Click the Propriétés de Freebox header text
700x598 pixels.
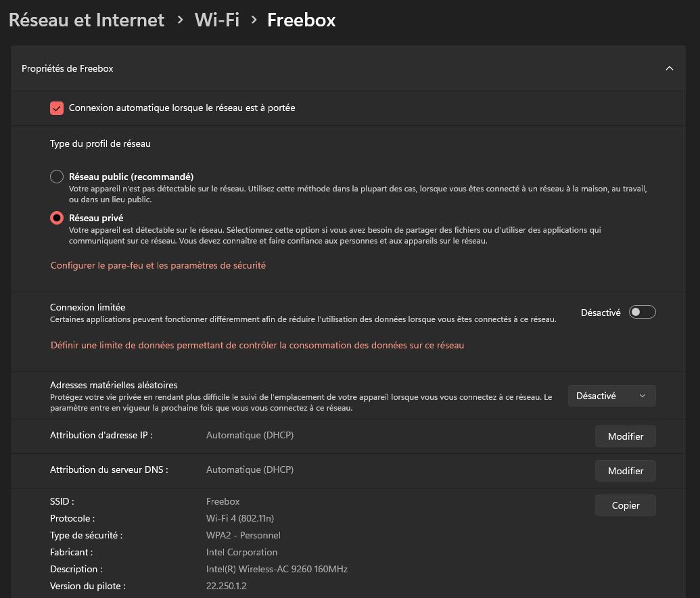point(68,68)
